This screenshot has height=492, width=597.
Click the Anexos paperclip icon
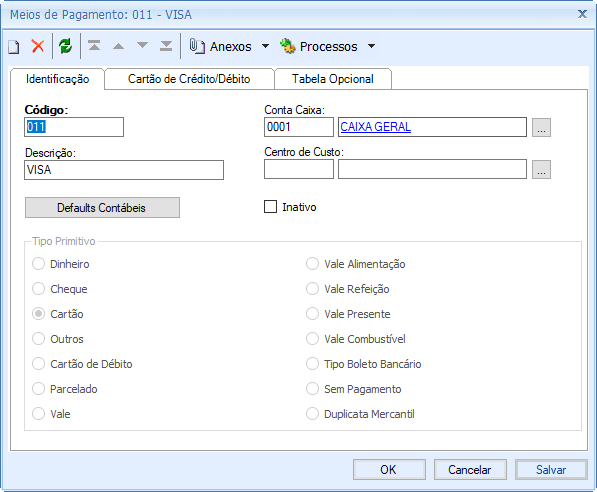point(197,46)
